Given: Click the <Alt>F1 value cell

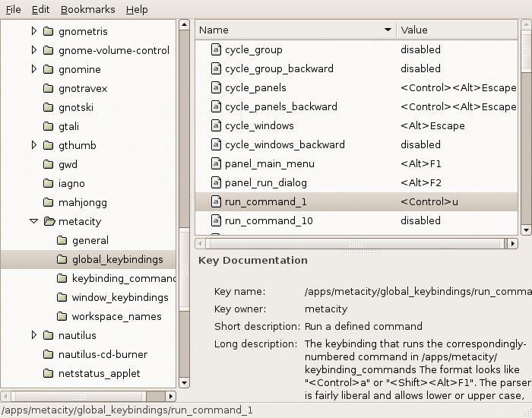Looking at the screenshot, I should pos(421,164).
